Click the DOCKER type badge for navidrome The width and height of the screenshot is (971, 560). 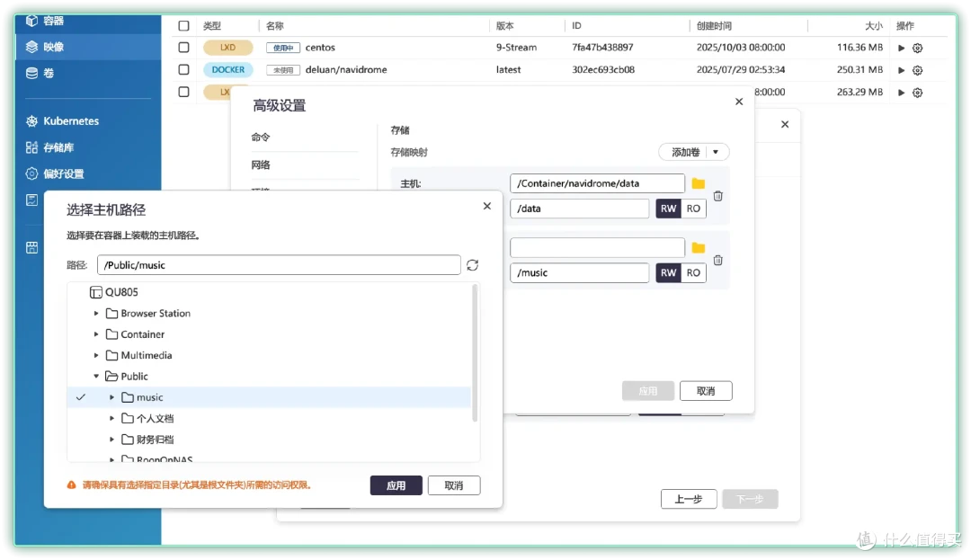(x=227, y=70)
